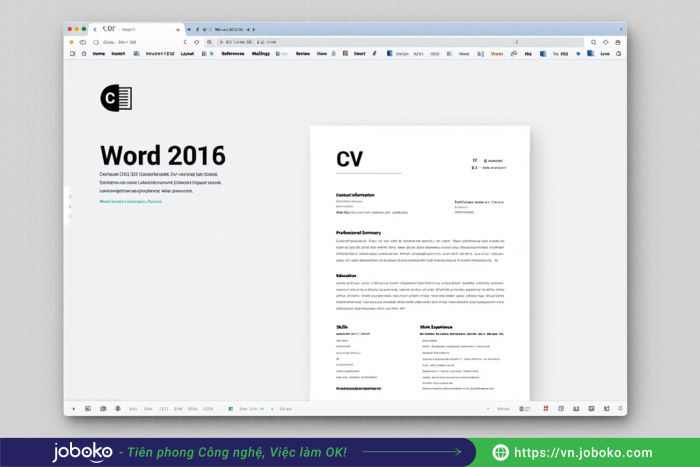Close the active browser tab

178,29
